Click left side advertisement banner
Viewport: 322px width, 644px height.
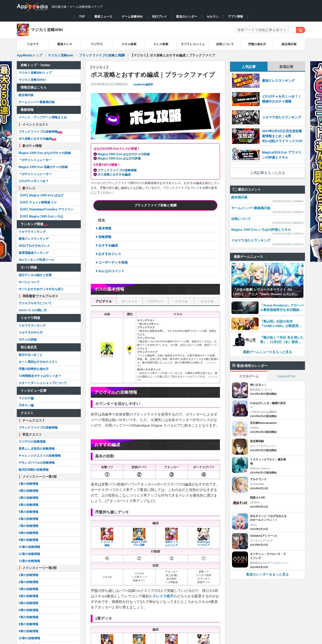tap(6, 162)
